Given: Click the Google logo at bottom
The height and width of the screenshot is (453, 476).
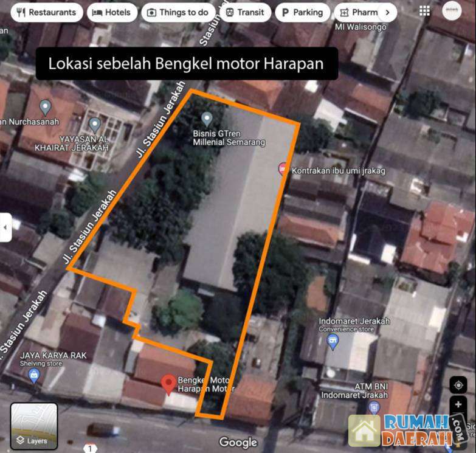Looking at the screenshot, I should pos(238,442).
